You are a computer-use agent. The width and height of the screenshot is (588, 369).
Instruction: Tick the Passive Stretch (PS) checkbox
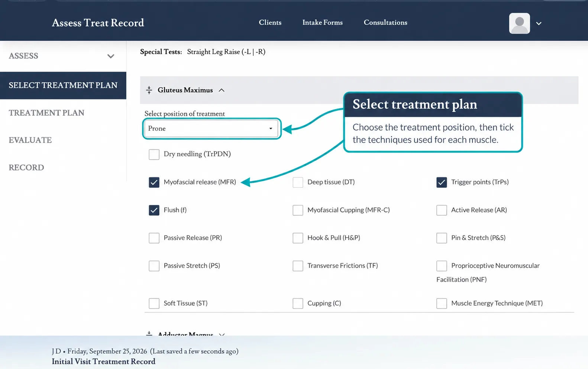(x=154, y=266)
